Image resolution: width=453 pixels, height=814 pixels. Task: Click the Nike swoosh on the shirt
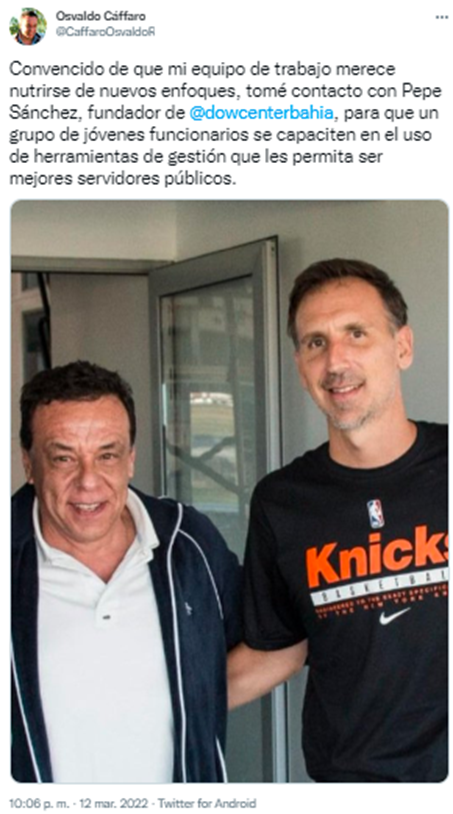tap(394, 616)
